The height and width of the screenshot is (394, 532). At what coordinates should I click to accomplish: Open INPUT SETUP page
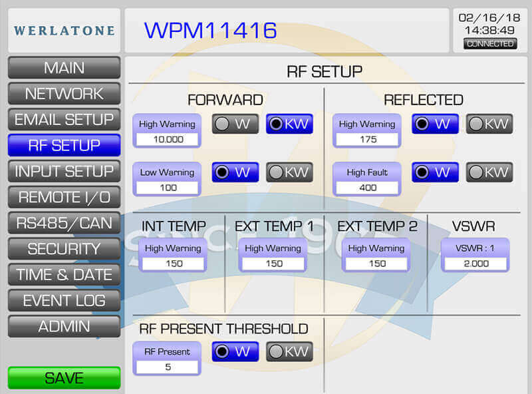64,171
